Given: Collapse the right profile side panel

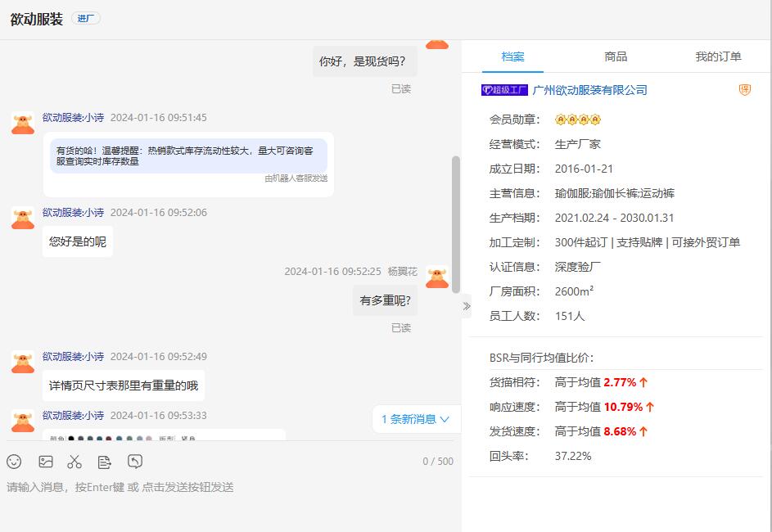Looking at the screenshot, I should [467, 306].
